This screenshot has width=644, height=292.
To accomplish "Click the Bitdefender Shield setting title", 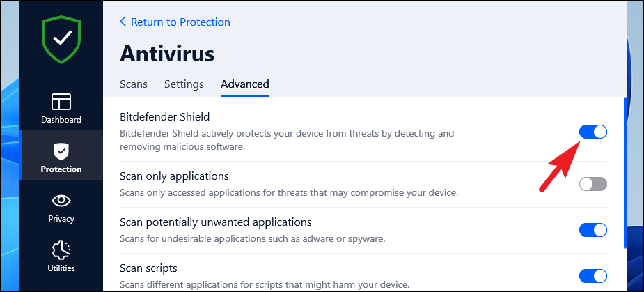I will click(x=164, y=116).
